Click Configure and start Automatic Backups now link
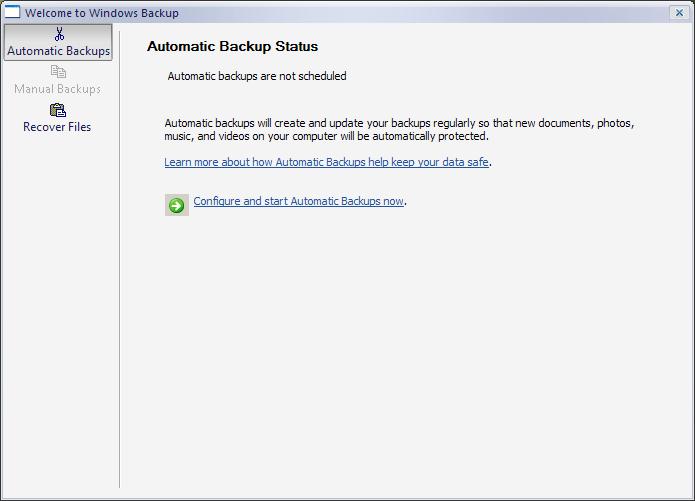Screen dimensions: 695x501 [x=298, y=201]
